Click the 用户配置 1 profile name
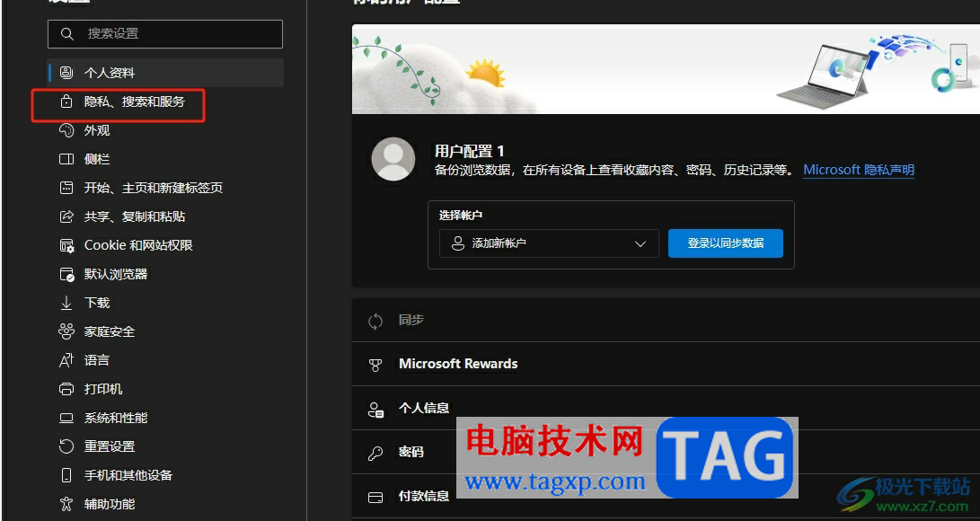 [x=470, y=151]
